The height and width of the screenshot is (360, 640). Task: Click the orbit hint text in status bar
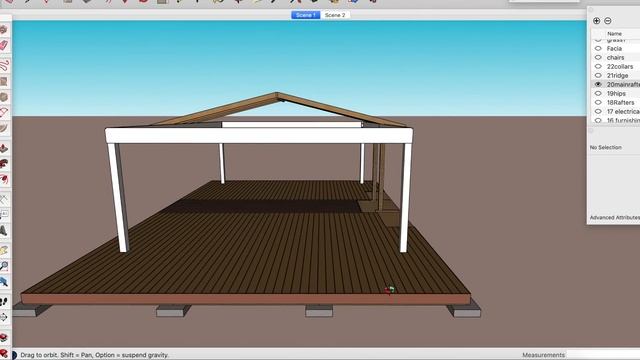point(94,355)
